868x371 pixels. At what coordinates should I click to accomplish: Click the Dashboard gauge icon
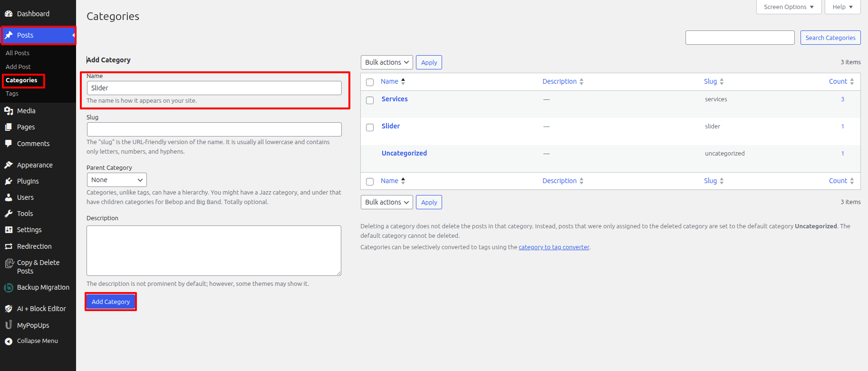9,14
